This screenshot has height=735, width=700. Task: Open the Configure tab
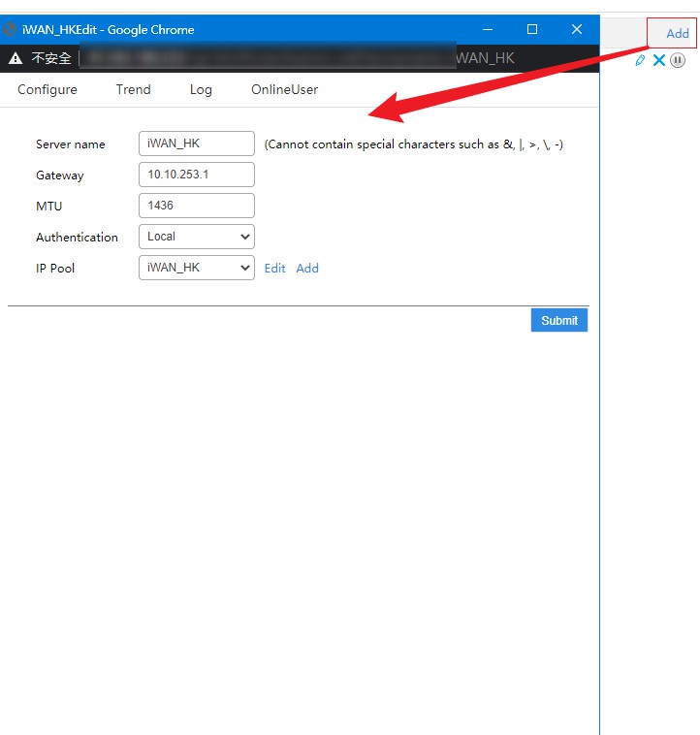[x=48, y=89]
